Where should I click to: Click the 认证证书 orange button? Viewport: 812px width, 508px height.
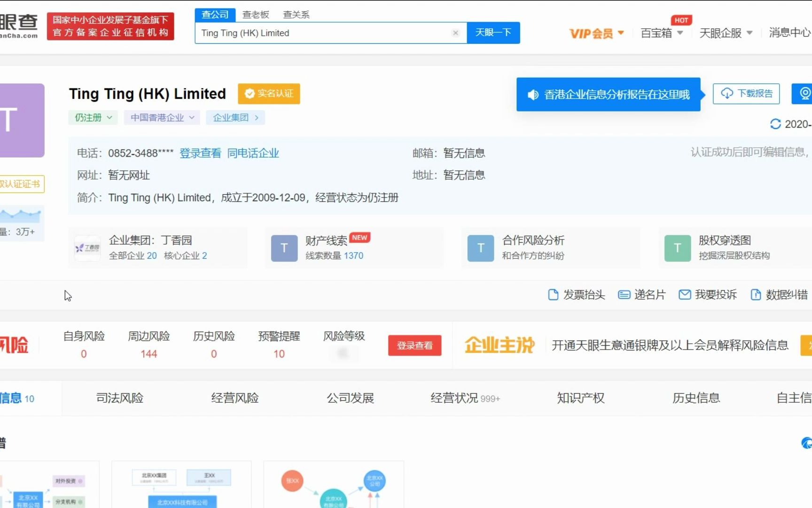22,184
